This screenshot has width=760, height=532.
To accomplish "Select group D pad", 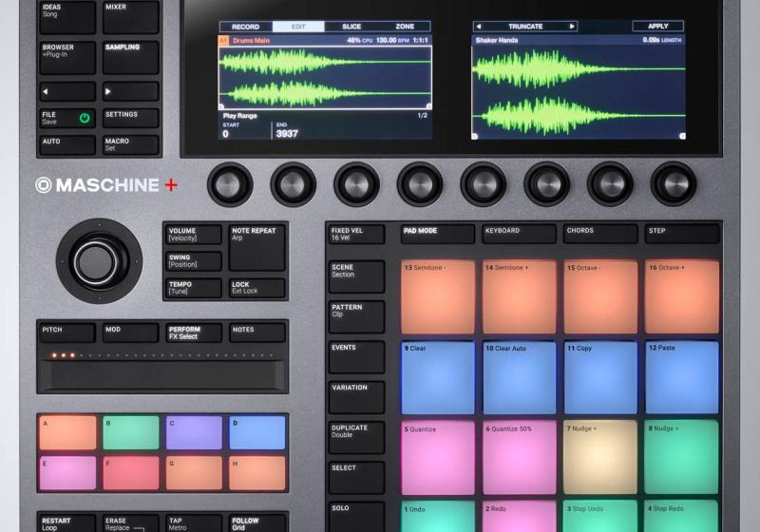I will [257, 432].
